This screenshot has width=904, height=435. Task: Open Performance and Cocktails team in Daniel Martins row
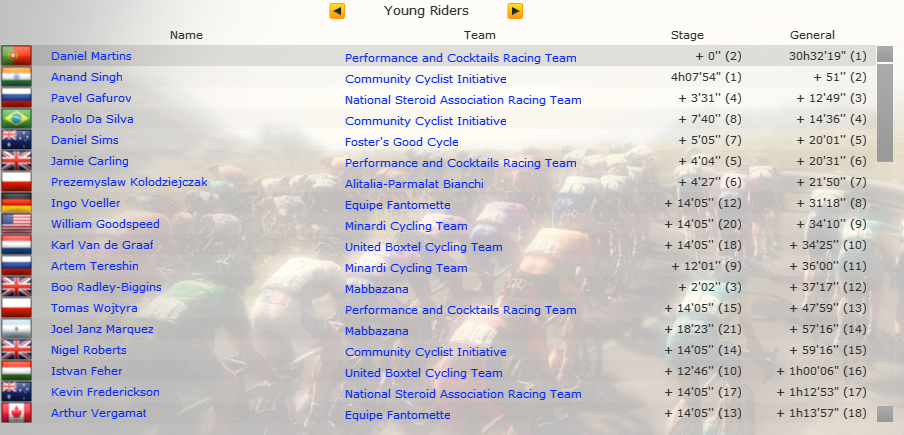(x=461, y=58)
